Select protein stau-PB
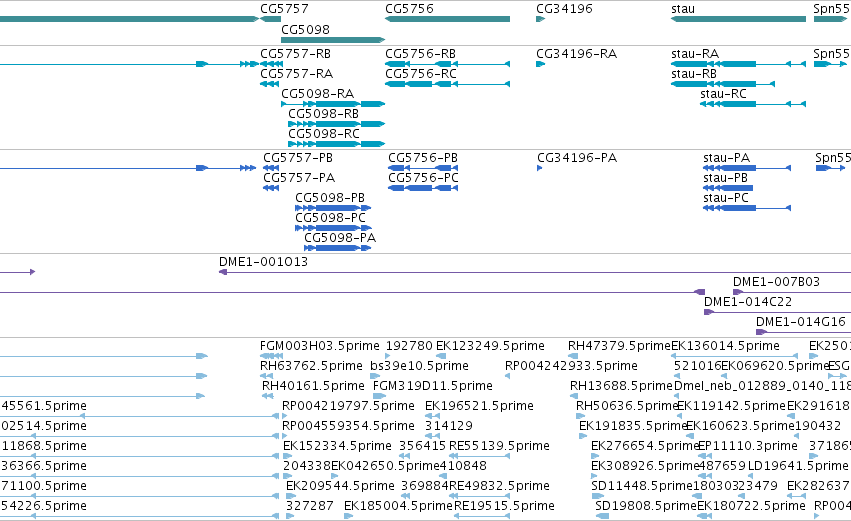This screenshot has width=851, height=521. click(725, 178)
